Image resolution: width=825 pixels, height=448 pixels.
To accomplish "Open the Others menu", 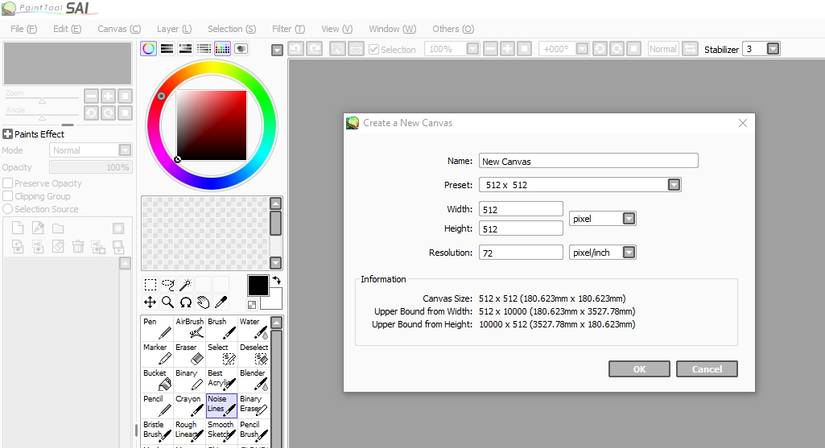I will pos(453,29).
